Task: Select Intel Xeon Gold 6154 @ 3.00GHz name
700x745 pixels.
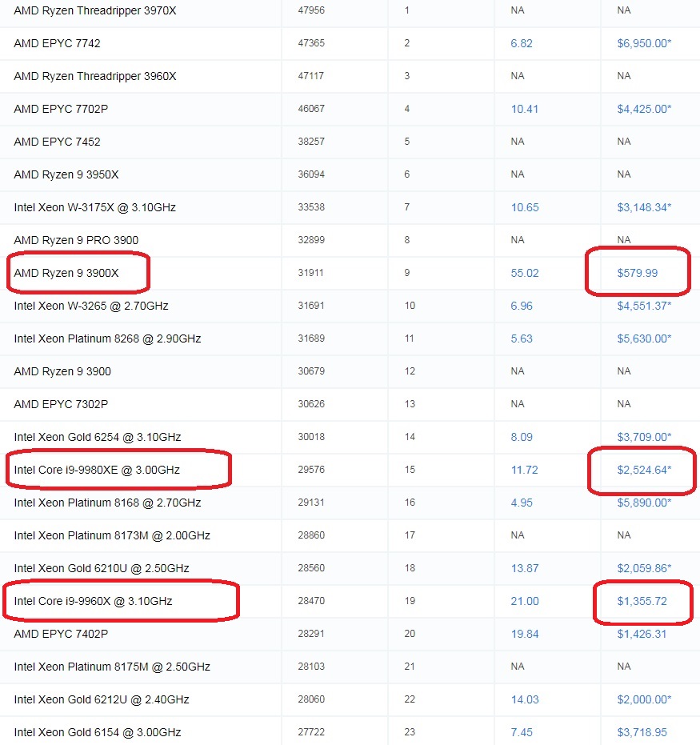Action: pyautogui.click(x=98, y=731)
